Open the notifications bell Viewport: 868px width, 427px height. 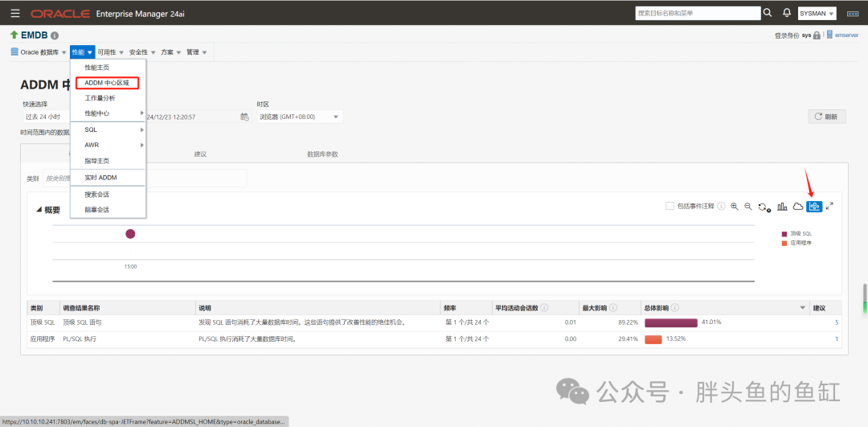(787, 12)
